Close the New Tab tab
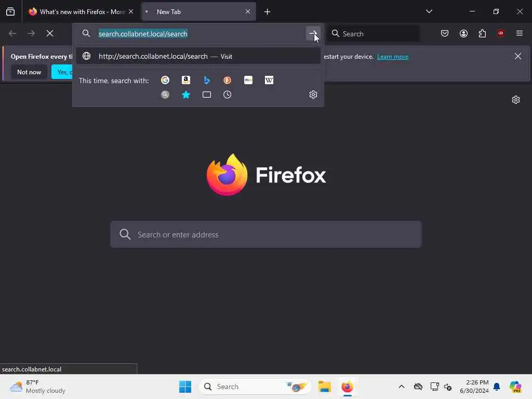Image resolution: width=532 pixels, height=399 pixels. (248, 12)
